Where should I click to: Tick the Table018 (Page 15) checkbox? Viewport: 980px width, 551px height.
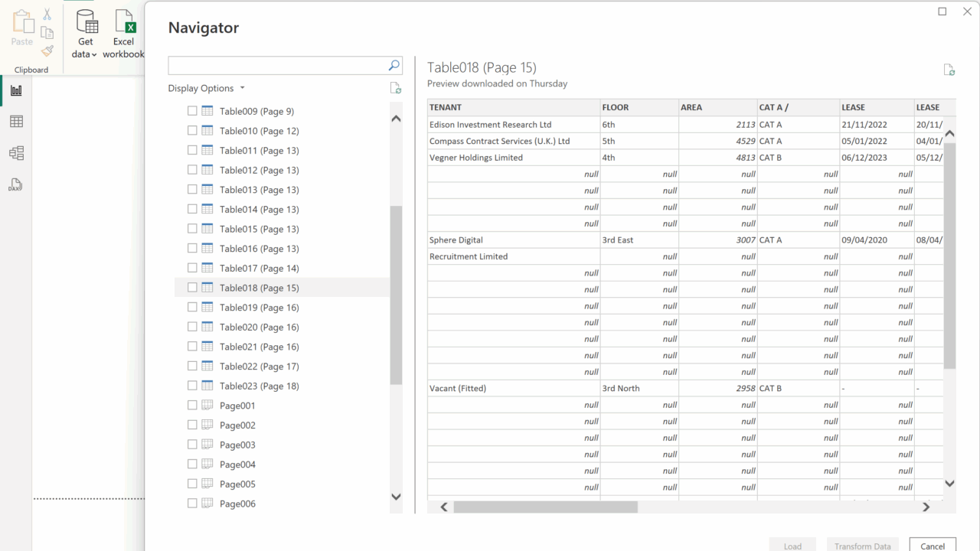coord(192,288)
